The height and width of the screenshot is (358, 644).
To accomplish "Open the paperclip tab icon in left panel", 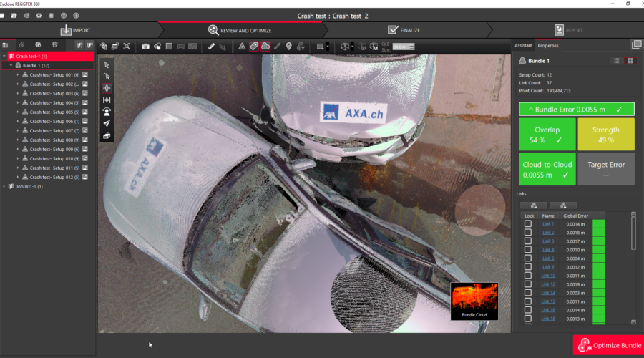I will coord(21,45).
